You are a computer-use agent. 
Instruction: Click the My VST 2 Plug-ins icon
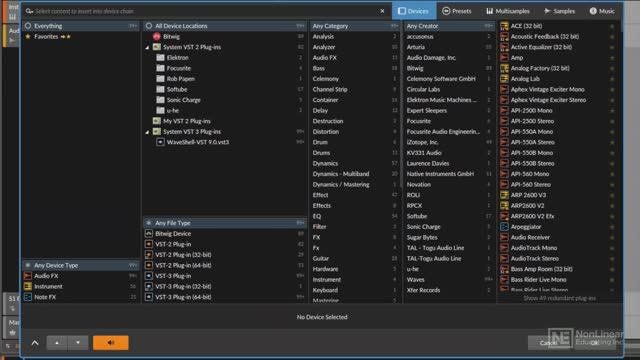(157, 121)
